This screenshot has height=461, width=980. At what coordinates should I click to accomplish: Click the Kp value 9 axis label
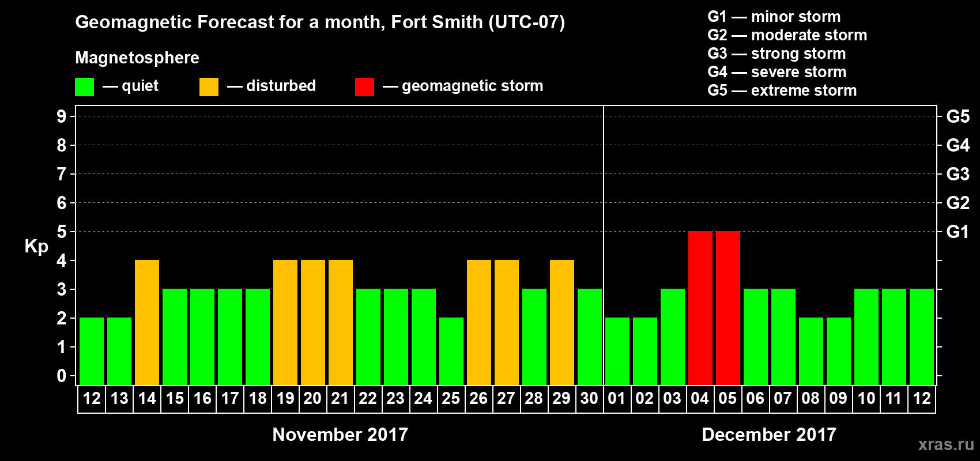62,116
